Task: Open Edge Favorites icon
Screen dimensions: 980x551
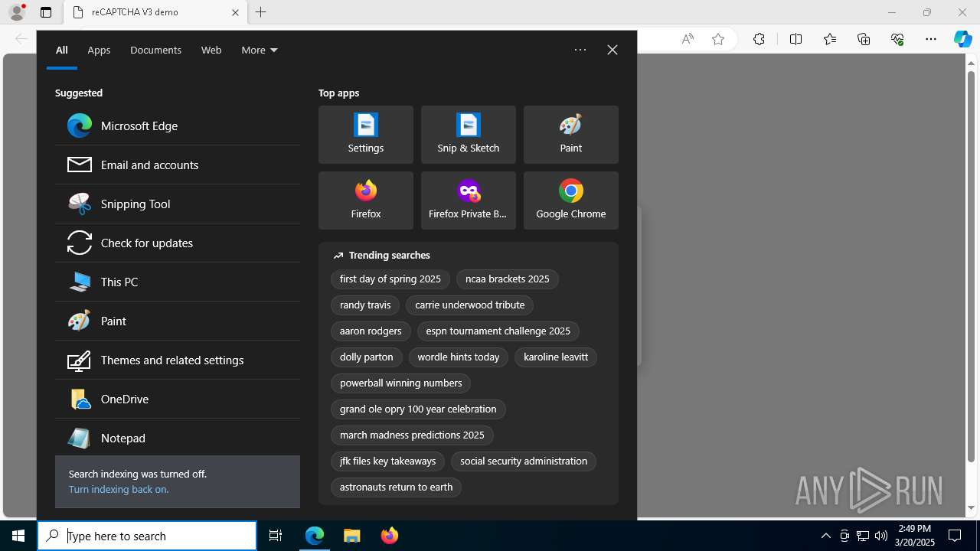Action: [x=830, y=39]
